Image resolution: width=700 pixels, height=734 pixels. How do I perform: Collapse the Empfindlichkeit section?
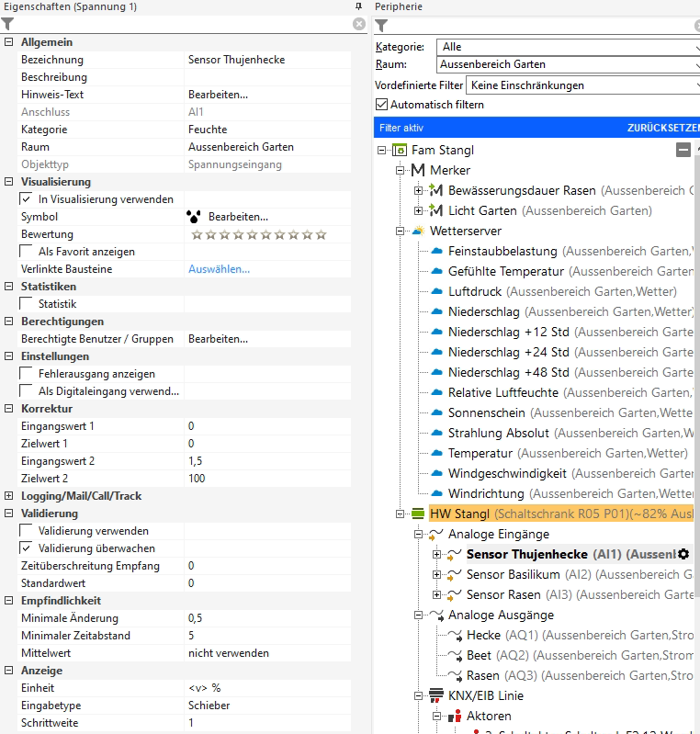pos(8,601)
